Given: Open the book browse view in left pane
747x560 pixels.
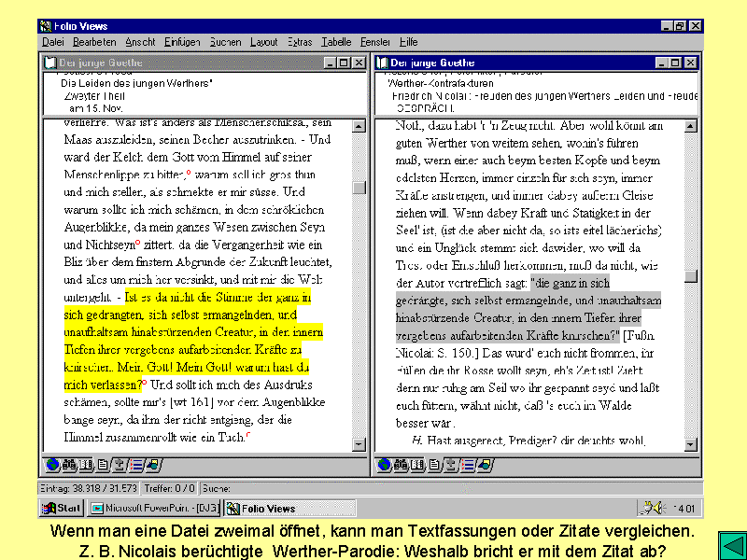Looking at the screenshot, I should tap(85, 465).
